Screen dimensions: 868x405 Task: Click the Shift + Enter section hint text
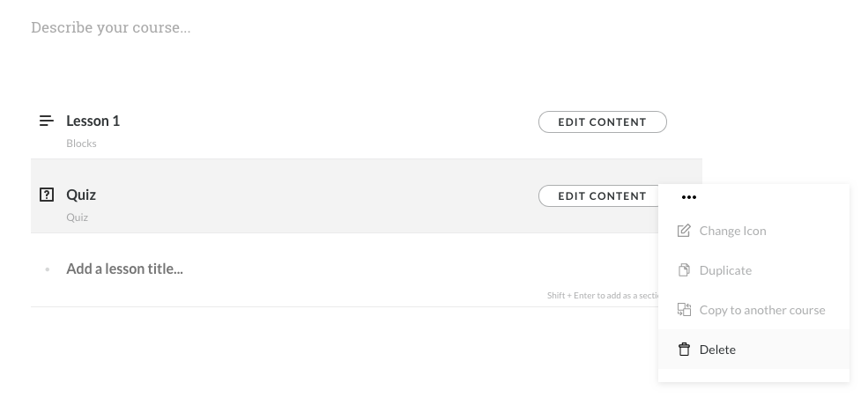(x=602, y=296)
